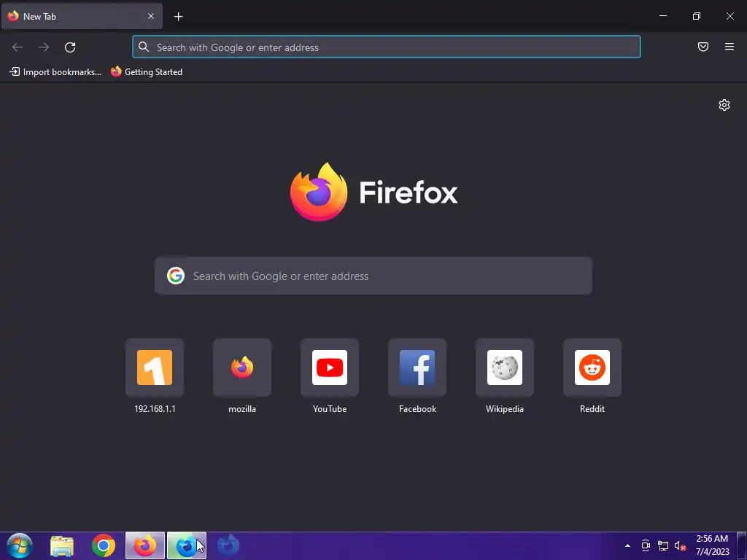747x560 pixels.
Task: Click the taskbar clock and date
Action: click(x=712, y=545)
